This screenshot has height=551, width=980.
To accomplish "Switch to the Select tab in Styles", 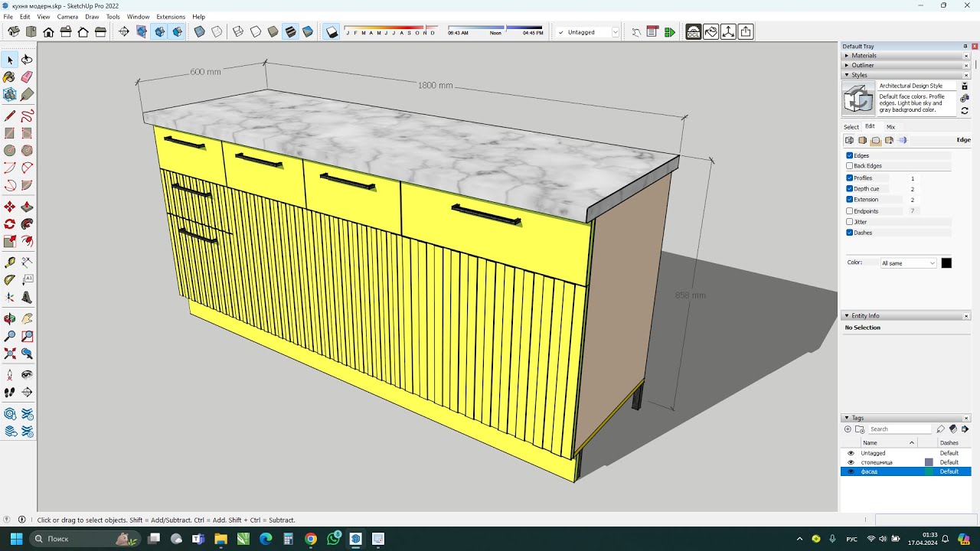I will tap(851, 127).
